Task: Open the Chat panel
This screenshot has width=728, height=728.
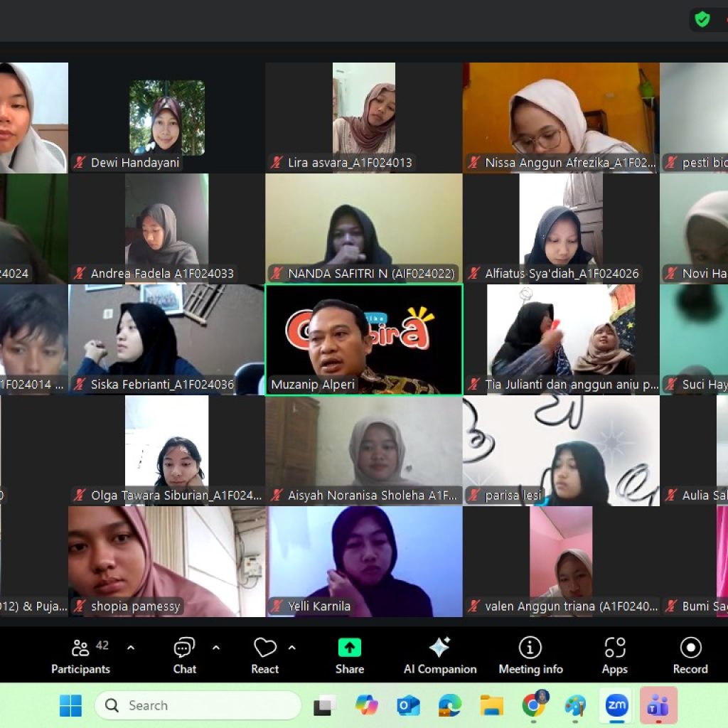Action: (x=184, y=655)
